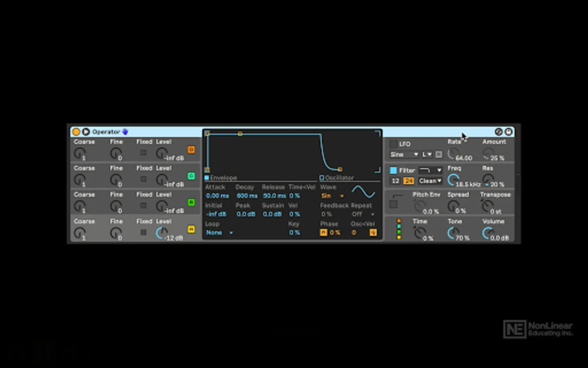The width and height of the screenshot is (588, 368).
Task: Click the Tone knob at 70 %
Action: pyautogui.click(x=453, y=233)
